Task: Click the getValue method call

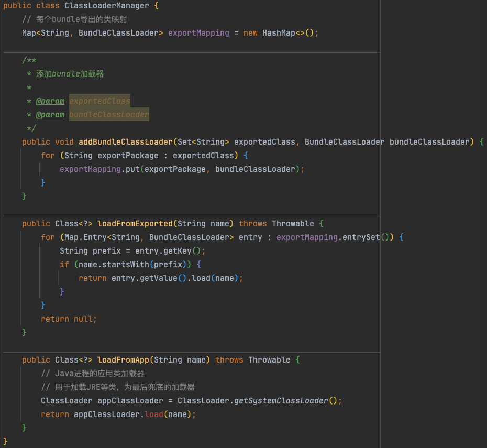Action: [158, 278]
